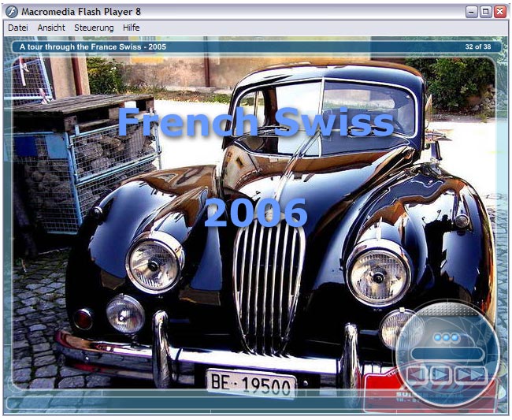Click the '2006' overlay text
512x420 pixels.
pos(256,213)
